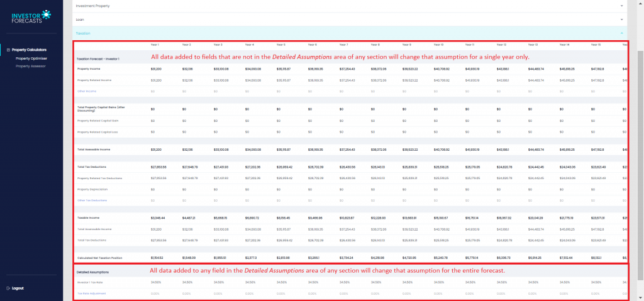Click the Investment Property accordion header
644x301 pixels.
(x=350, y=6)
